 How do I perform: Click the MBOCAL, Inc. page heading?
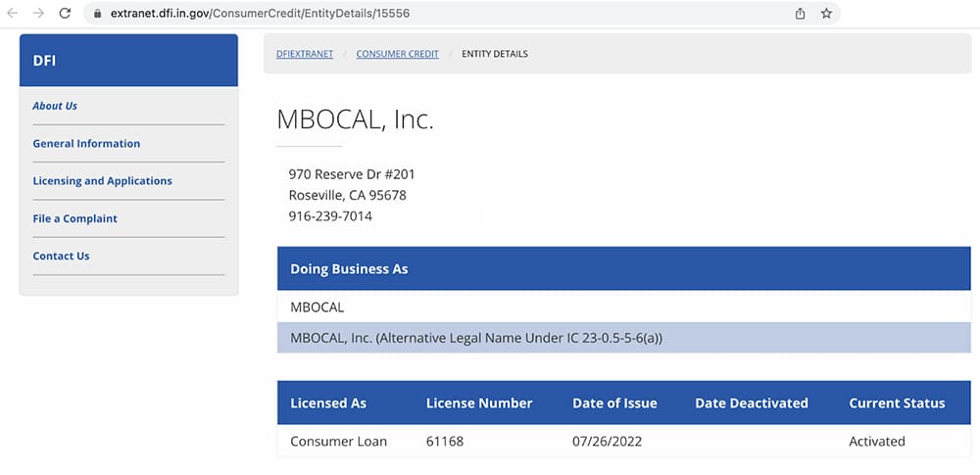[355, 119]
